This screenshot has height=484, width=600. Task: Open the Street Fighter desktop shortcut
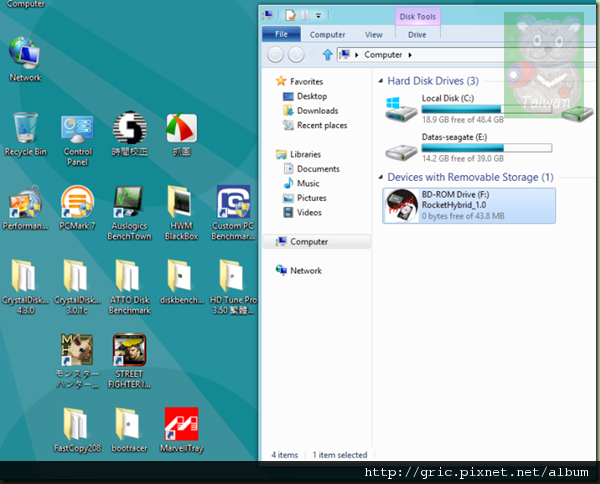pyautogui.click(x=129, y=350)
